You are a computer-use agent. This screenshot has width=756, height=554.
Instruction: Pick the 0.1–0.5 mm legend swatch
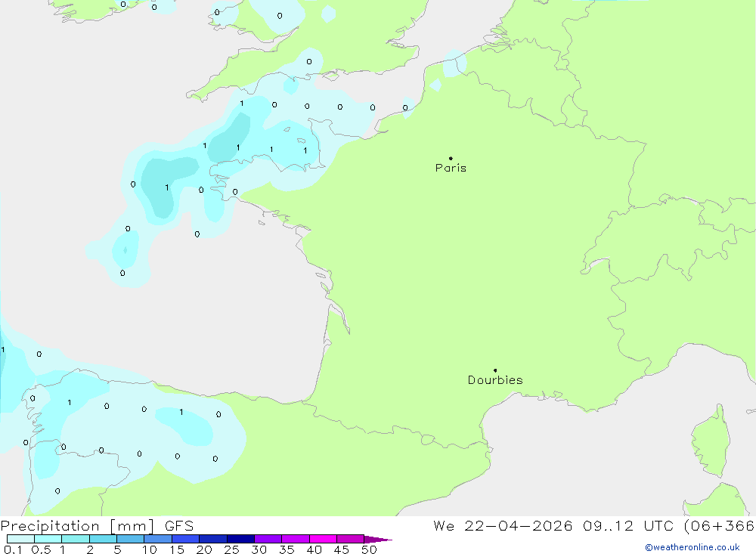(x=20, y=539)
